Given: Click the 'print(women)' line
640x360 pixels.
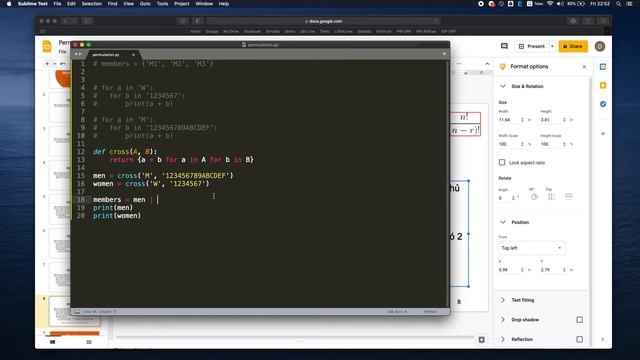Looking at the screenshot, I should click(117, 216).
